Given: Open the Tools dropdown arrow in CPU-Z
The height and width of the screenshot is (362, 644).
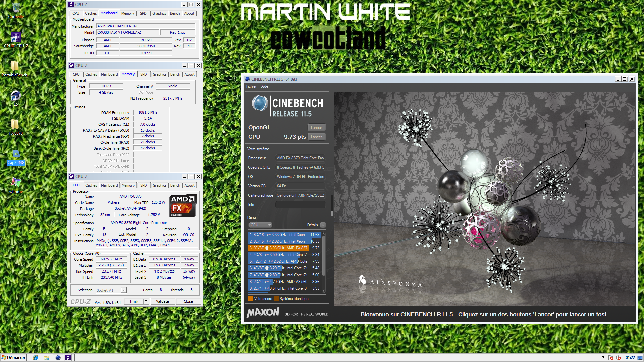Looking at the screenshot, I should coord(146,301).
